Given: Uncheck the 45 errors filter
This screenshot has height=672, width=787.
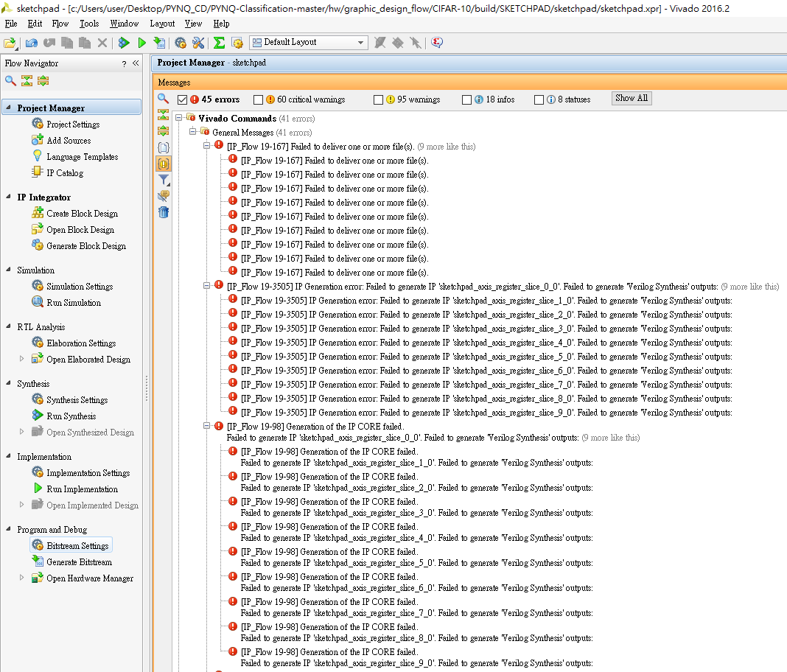Looking at the screenshot, I should 181,99.
